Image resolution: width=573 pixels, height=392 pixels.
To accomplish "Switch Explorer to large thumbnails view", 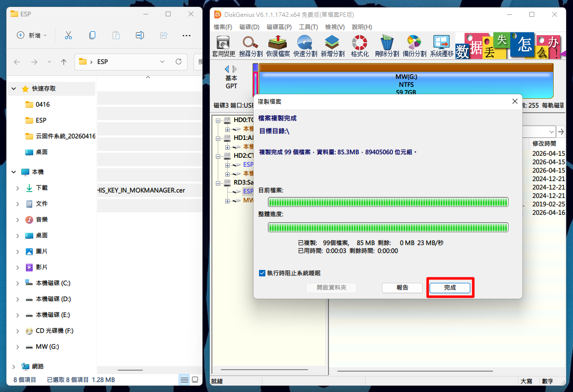I will 195,380.
